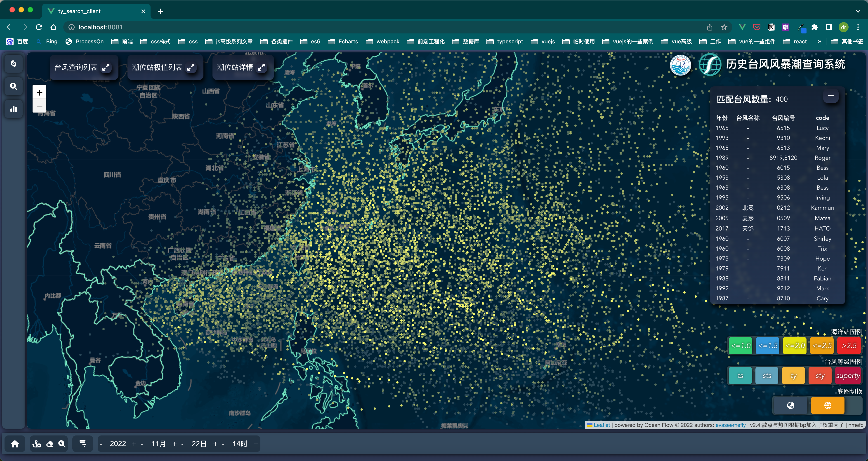
Task: Click the magnifier search icon in left sidebar
Action: [x=14, y=86]
